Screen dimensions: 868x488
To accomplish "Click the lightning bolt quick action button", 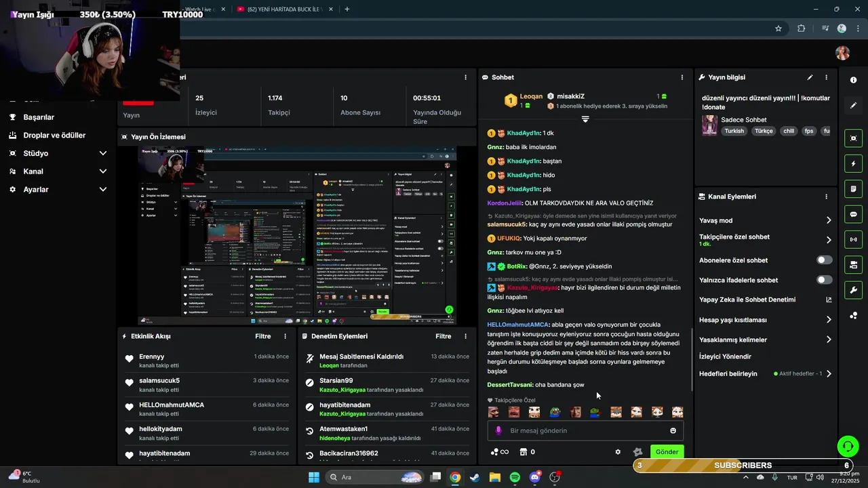I will click(x=853, y=163).
